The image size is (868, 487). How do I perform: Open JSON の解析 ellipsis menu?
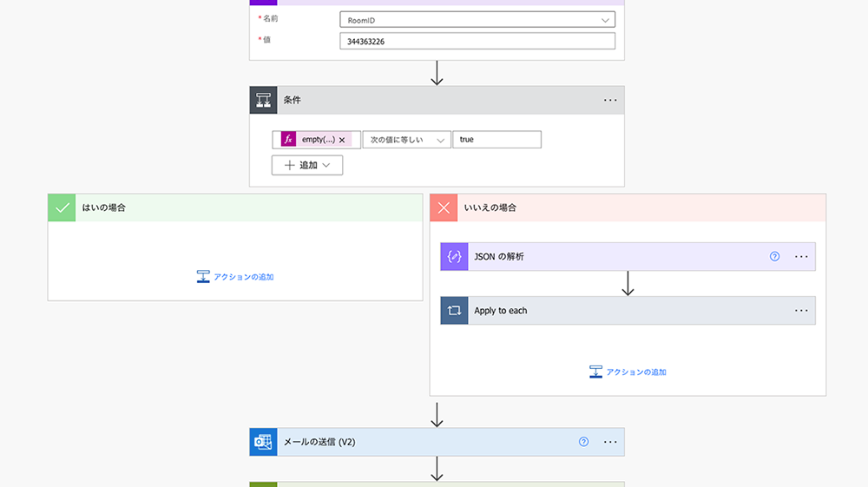pos(801,256)
